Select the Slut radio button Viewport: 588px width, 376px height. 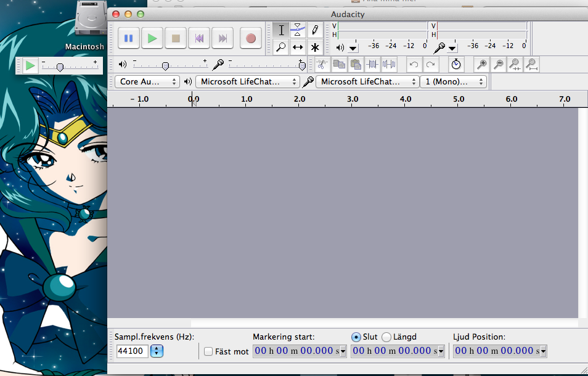(x=356, y=337)
